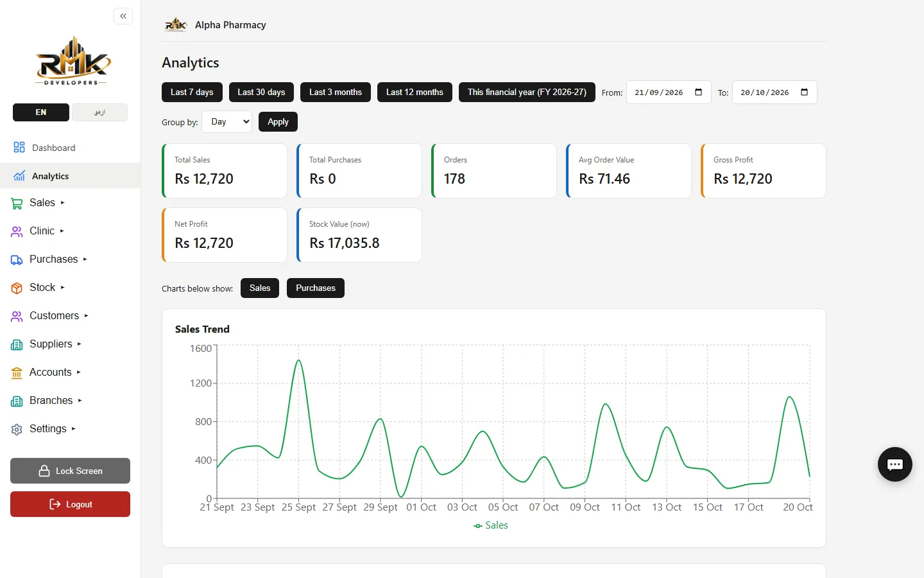Click the Alpha Pharmacy header text

(230, 25)
